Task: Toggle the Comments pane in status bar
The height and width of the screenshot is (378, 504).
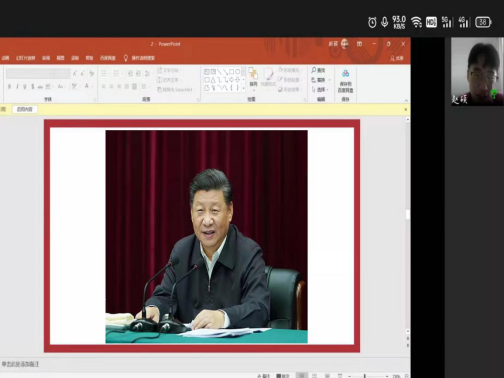Action: point(283,376)
